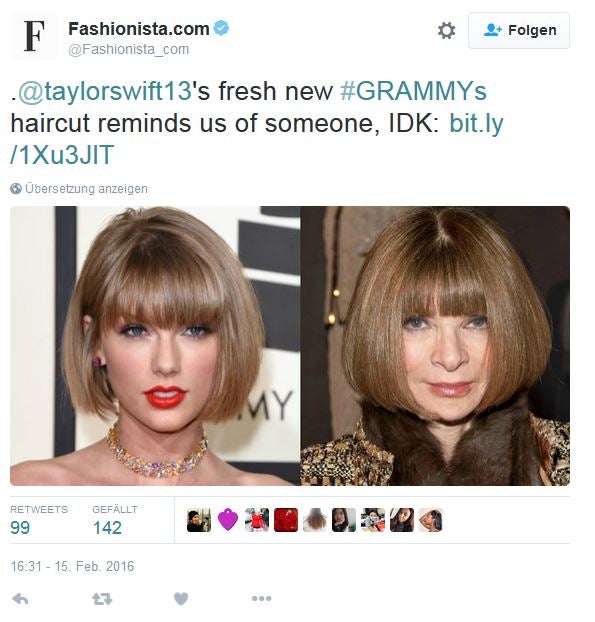Click the globe translation icon

click(16, 189)
